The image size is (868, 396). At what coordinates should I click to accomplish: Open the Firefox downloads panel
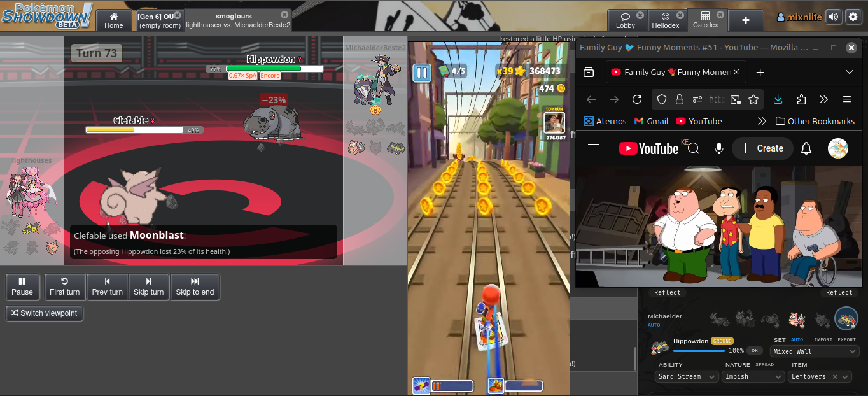tap(778, 99)
